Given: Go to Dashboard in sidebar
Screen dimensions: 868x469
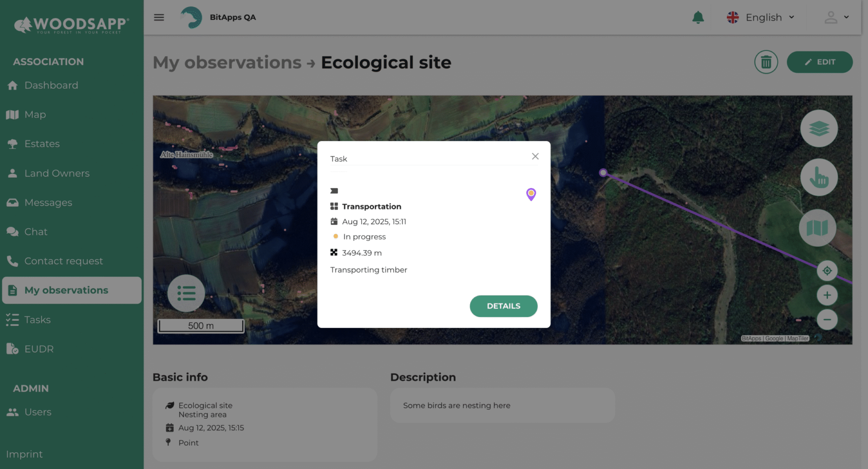Looking at the screenshot, I should pos(51,85).
